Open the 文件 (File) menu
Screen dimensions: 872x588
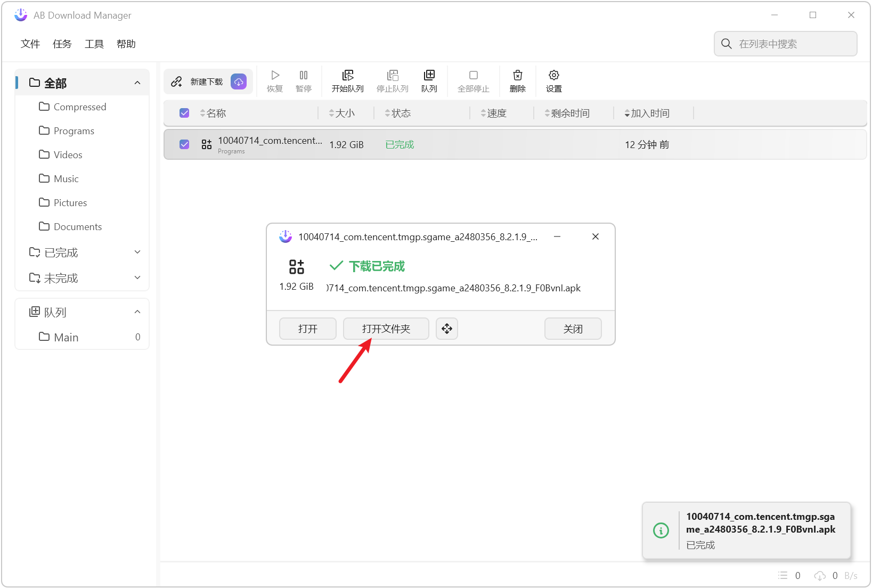(x=30, y=44)
